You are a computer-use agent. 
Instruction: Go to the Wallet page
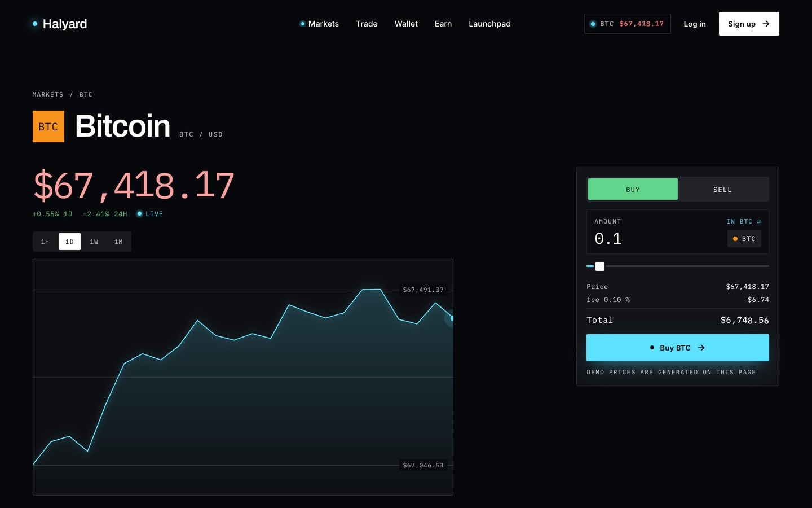[406, 24]
